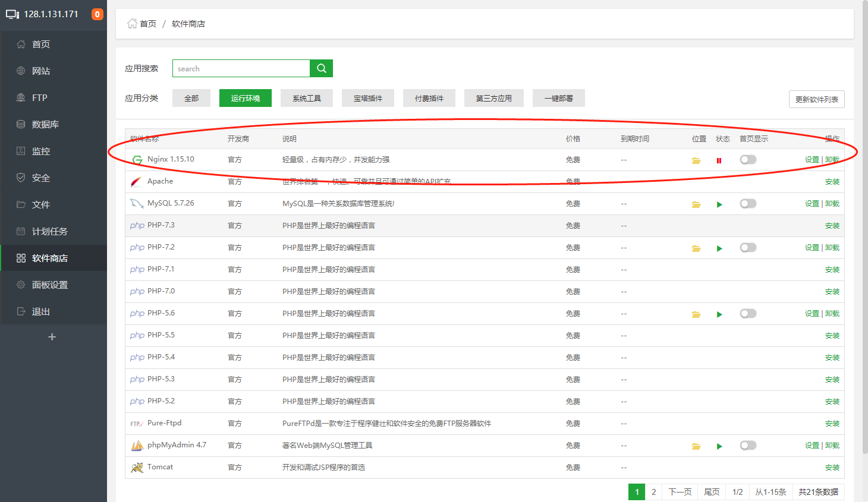This screenshot has height=502, width=868.
Task: Focus the application search field
Action: click(241, 68)
